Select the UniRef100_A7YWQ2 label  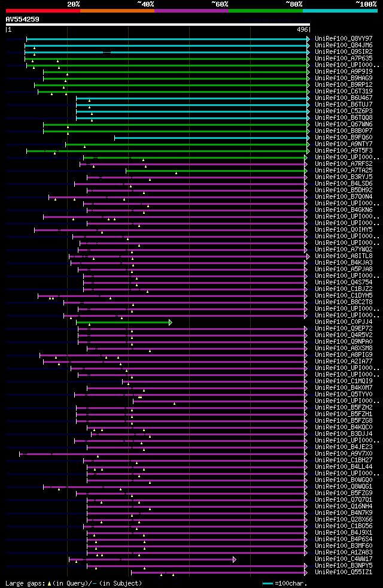(344, 249)
